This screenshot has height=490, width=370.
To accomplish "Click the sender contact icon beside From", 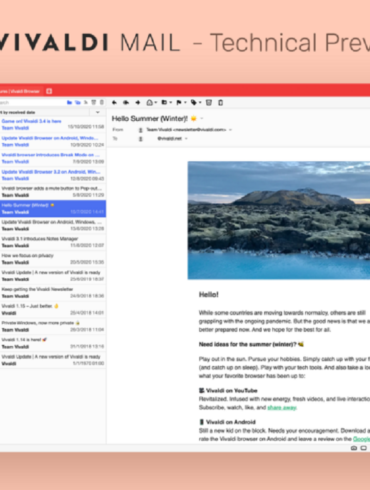I will pyautogui.click(x=140, y=130).
